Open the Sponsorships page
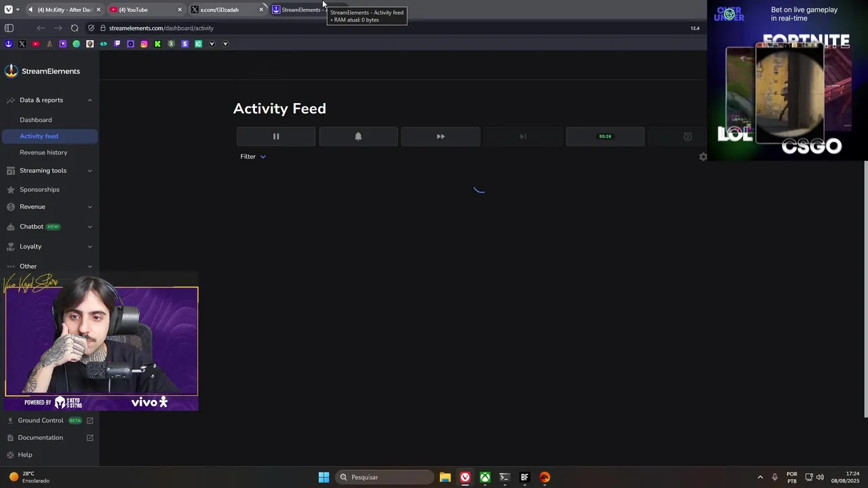Image resolution: width=868 pixels, height=488 pixels. pos(39,190)
